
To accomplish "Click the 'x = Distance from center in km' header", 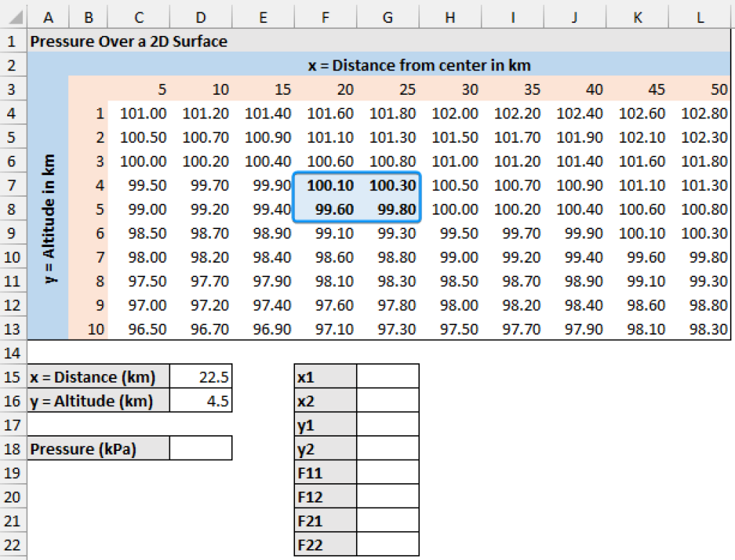I will [x=419, y=65].
